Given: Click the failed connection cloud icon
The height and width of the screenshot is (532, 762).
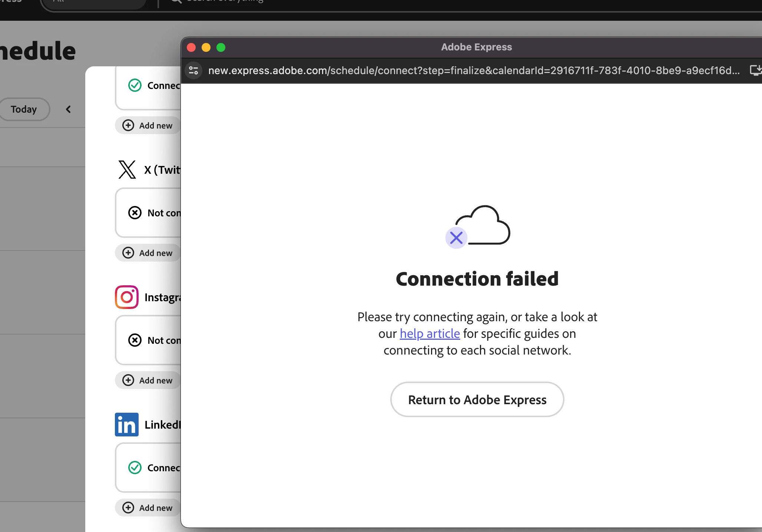Looking at the screenshot, I should click(x=477, y=226).
